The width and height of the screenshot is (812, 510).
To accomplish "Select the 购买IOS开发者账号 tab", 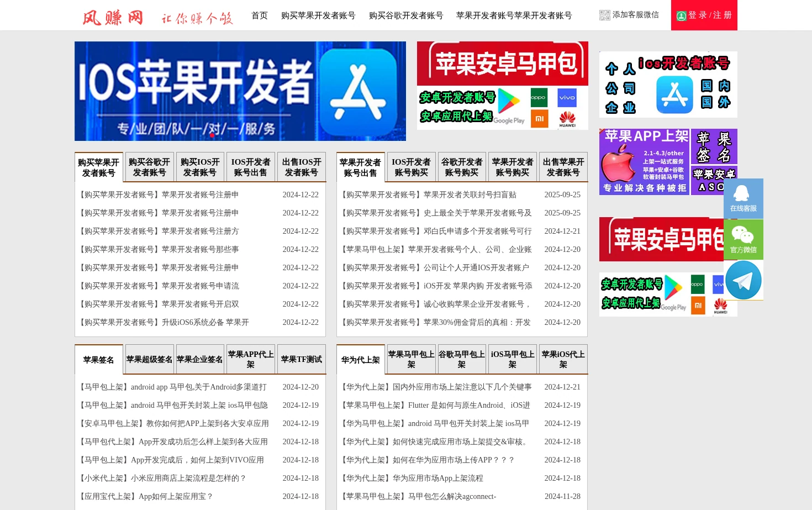I will pos(200,167).
